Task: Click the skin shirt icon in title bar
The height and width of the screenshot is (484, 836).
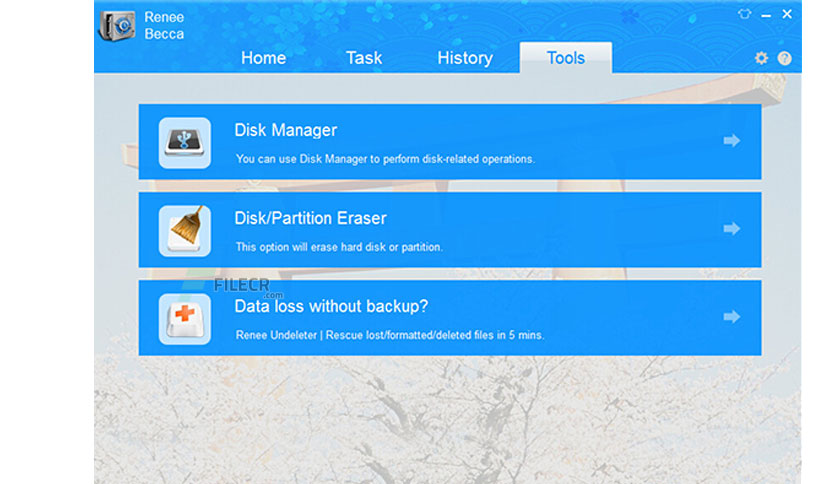Action: [x=744, y=14]
